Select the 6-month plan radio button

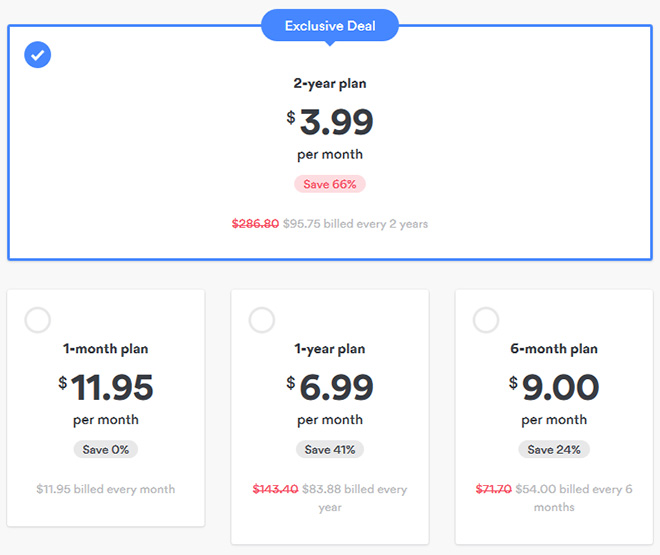coord(485,320)
